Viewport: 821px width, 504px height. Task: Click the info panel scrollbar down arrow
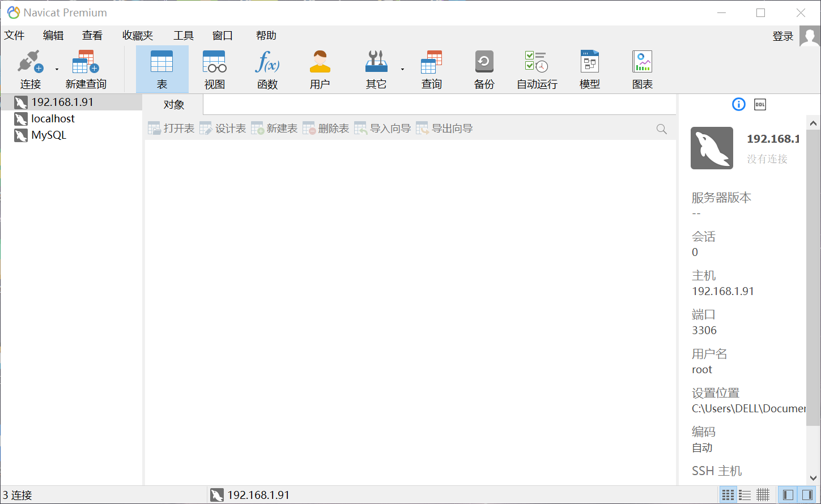click(x=813, y=478)
